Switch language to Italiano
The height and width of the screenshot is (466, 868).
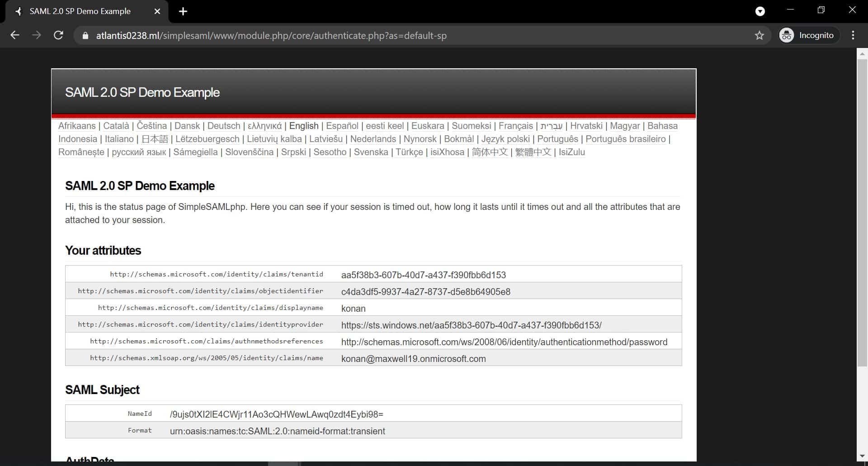[x=119, y=139]
